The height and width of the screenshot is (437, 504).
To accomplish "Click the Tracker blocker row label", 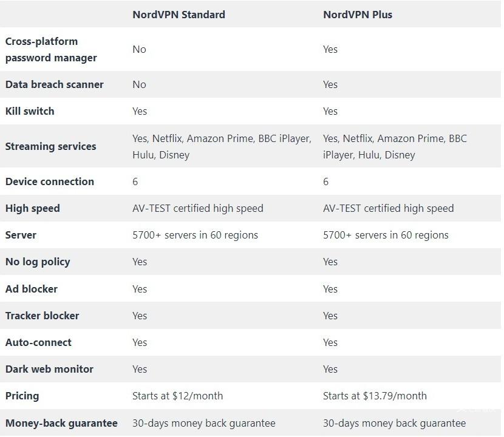I will point(43,316).
